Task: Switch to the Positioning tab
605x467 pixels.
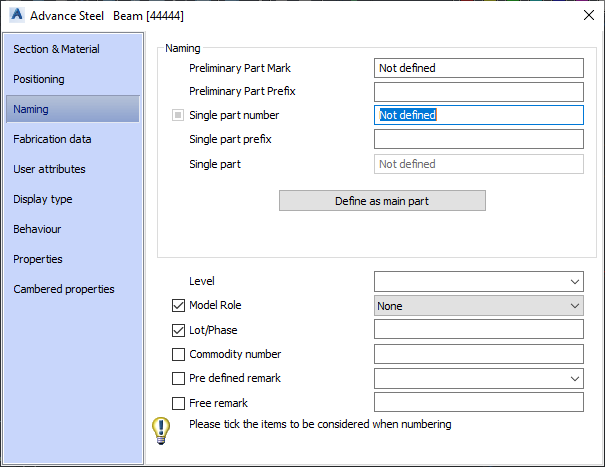Action: 73,79
